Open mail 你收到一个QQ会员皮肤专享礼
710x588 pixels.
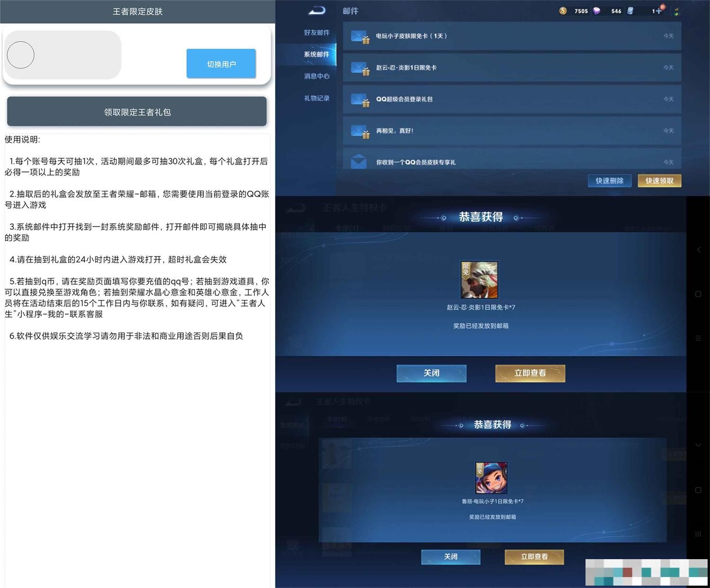point(512,159)
